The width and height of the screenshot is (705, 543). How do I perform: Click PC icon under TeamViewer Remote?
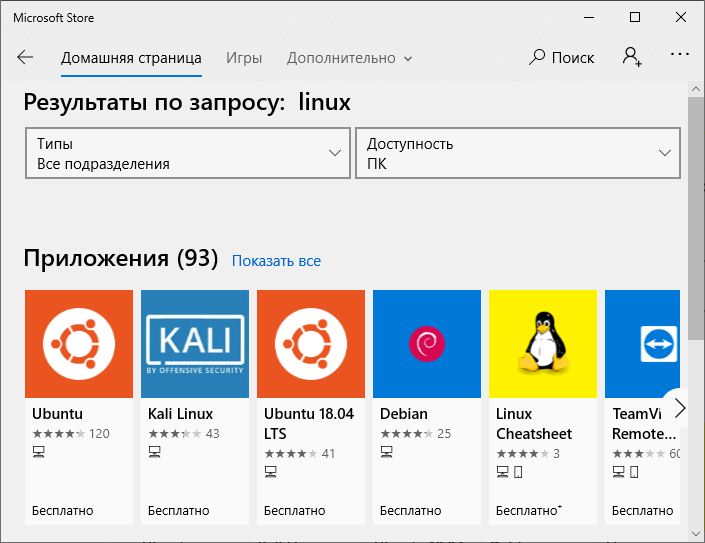[x=619, y=472]
